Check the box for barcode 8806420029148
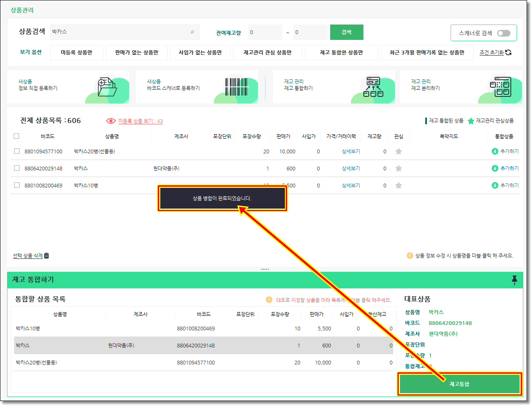Viewport: 532px width, 406px height. coord(17,168)
